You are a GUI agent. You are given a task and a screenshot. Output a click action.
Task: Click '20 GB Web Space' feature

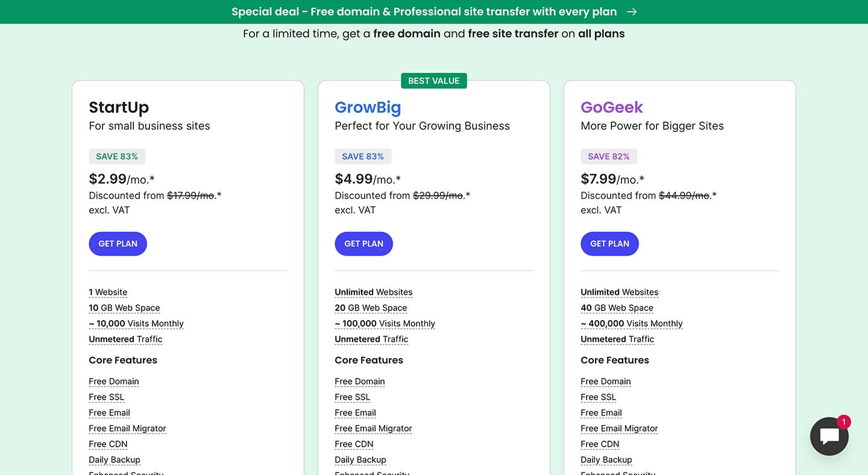click(371, 308)
